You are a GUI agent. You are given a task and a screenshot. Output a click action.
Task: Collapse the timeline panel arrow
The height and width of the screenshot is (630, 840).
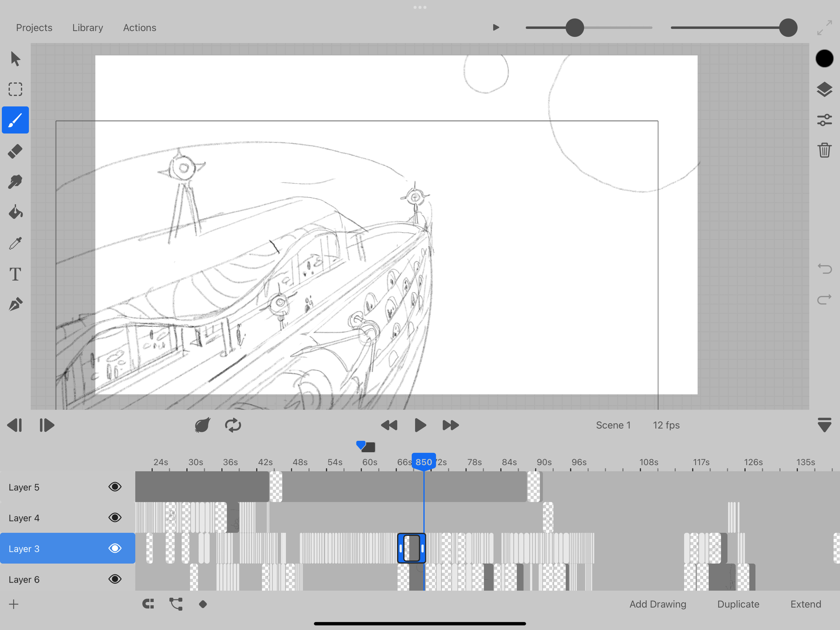point(824,425)
